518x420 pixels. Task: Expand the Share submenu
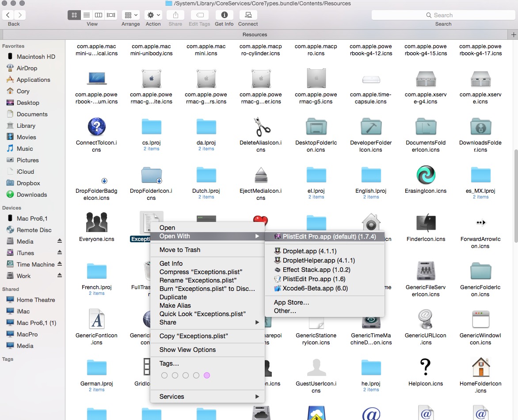(207, 322)
